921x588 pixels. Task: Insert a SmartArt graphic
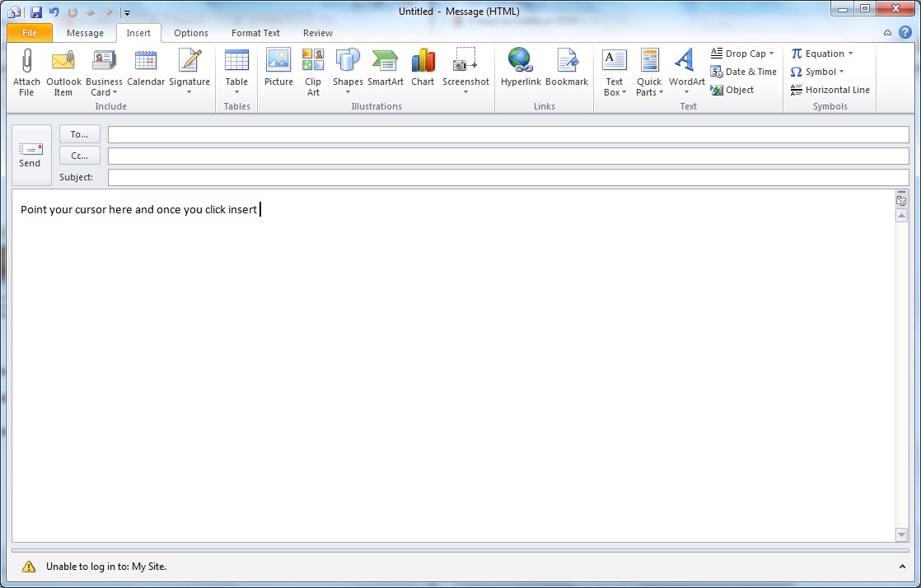[386, 67]
